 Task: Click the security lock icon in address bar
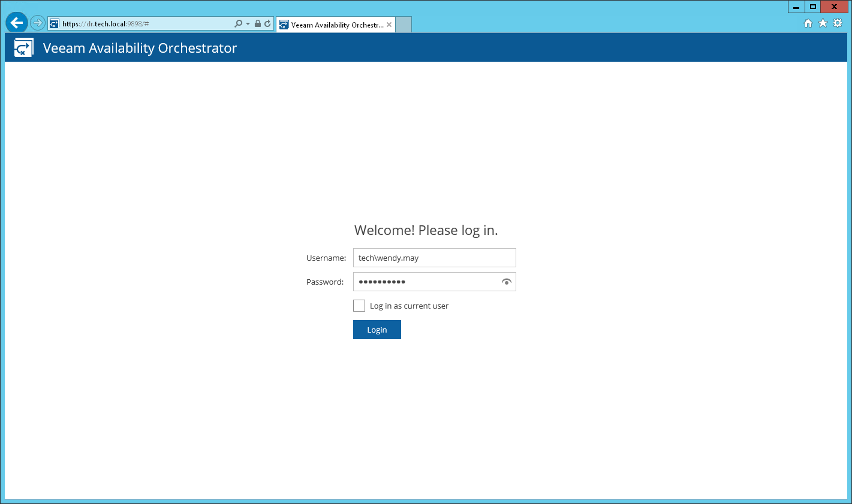click(x=258, y=24)
